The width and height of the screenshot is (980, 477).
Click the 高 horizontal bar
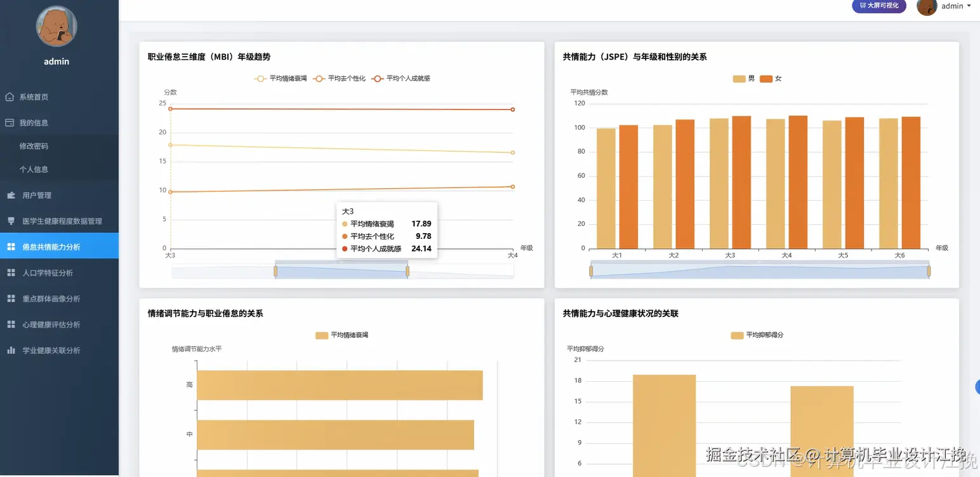click(340, 386)
